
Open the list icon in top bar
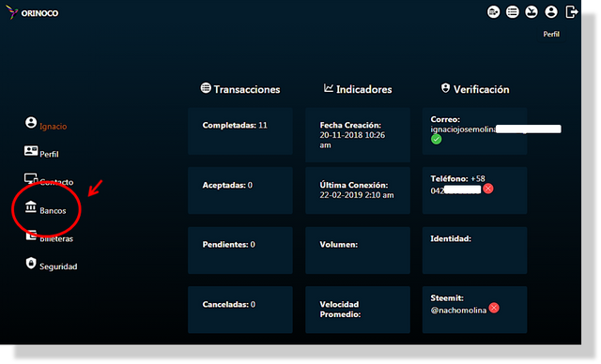pos(513,12)
